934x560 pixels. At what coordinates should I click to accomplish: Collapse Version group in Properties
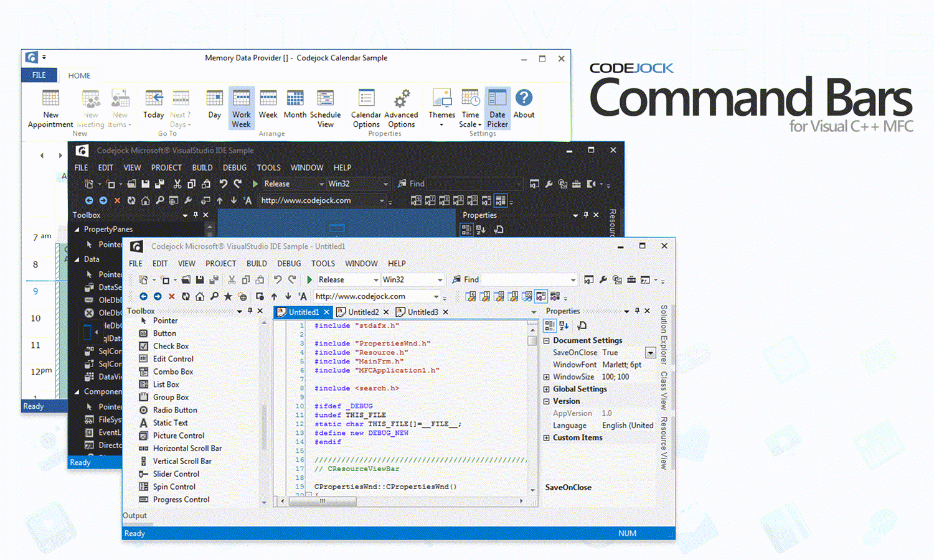coord(547,402)
